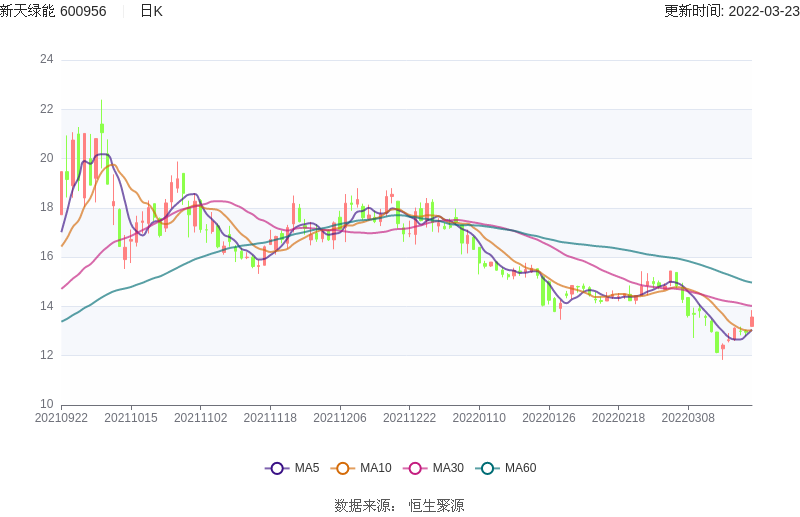
Task: Click the MA10 orange circle legend marker
Action: (x=343, y=468)
